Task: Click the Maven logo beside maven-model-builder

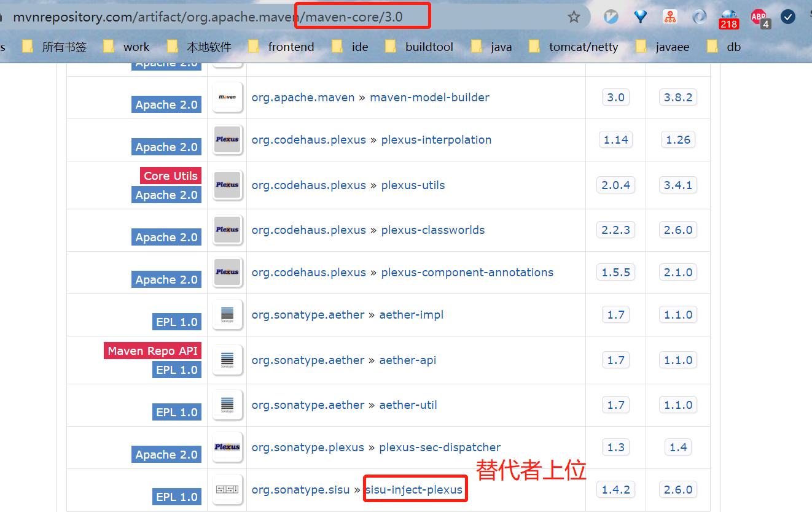Action: coord(227,97)
